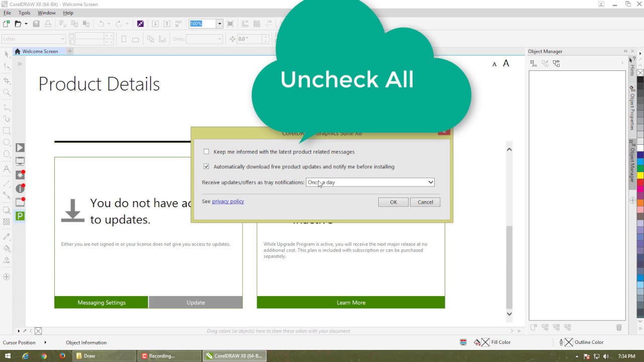Select green P Product Details sidebar icon
The height and width of the screenshot is (362, 644).
pos(20,216)
